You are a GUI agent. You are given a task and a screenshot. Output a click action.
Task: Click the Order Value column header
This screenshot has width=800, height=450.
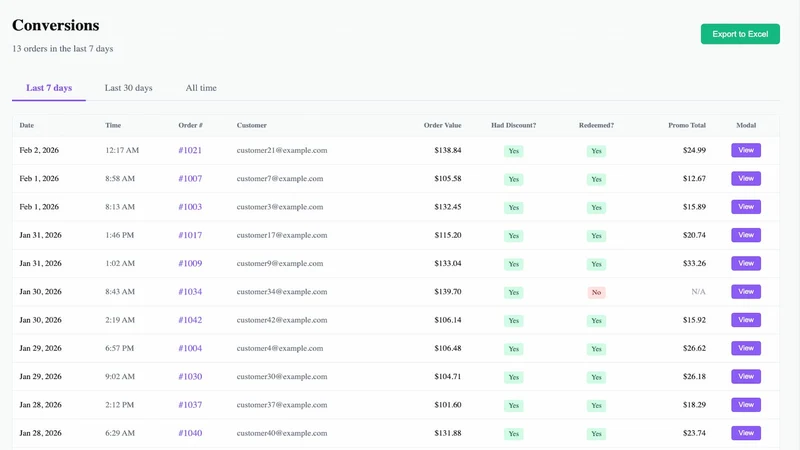pos(442,125)
